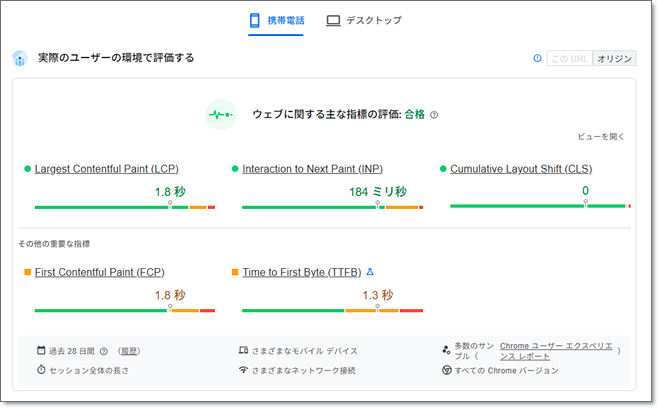658x408 pixels.
Task: Click the INP value 184 ミリ秒
Action: (x=378, y=192)
